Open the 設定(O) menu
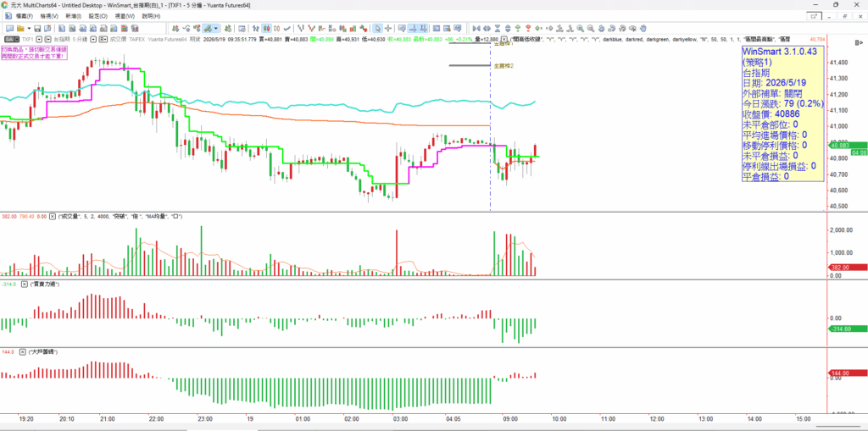This screenshot has width=868, height=431. click(x=98, y=16)
